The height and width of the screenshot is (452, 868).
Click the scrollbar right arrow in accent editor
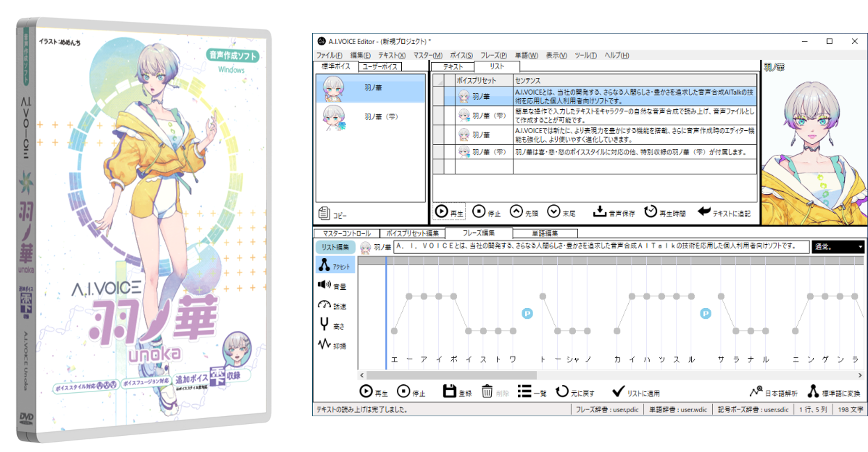(x=860, y=375)
